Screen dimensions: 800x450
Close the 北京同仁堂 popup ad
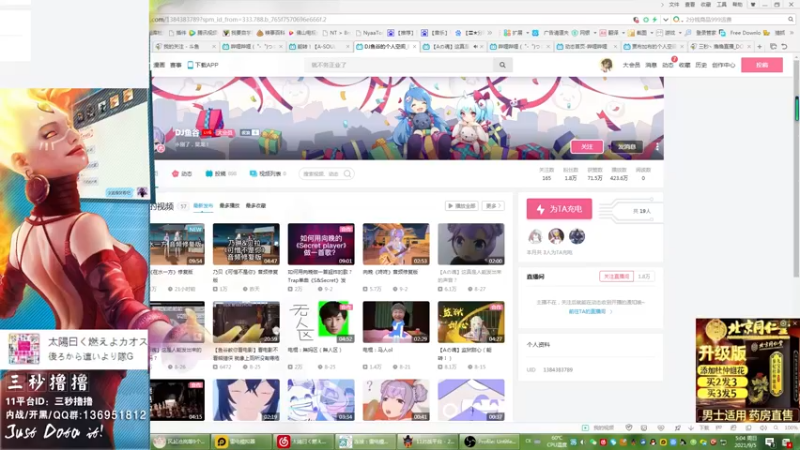[795, 323]
